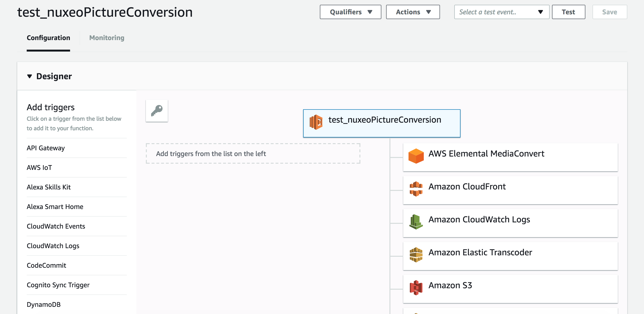Select the Amazon CloudFront resource card
The height and width of the screenshot is (314, 644).
(510, 190)
